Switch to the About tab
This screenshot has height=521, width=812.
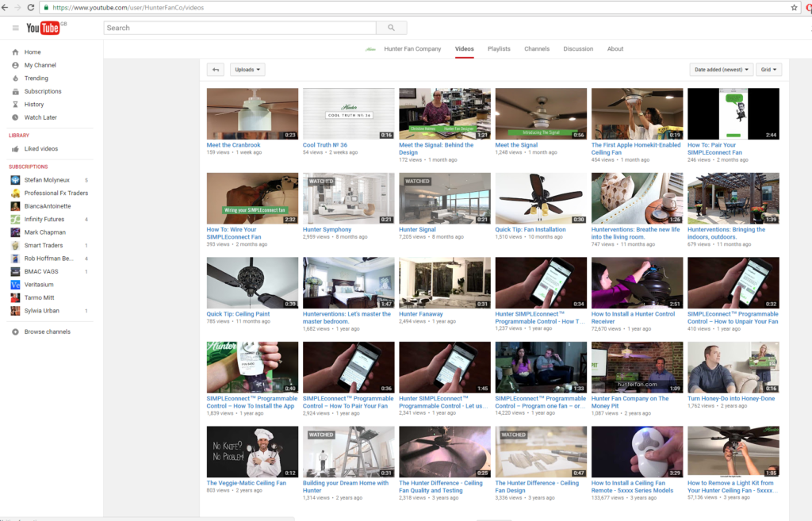tap(615, 48)
